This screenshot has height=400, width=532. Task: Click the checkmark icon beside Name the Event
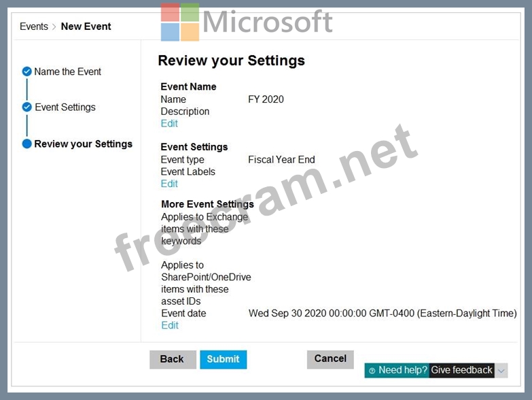[x=26, y=71]
